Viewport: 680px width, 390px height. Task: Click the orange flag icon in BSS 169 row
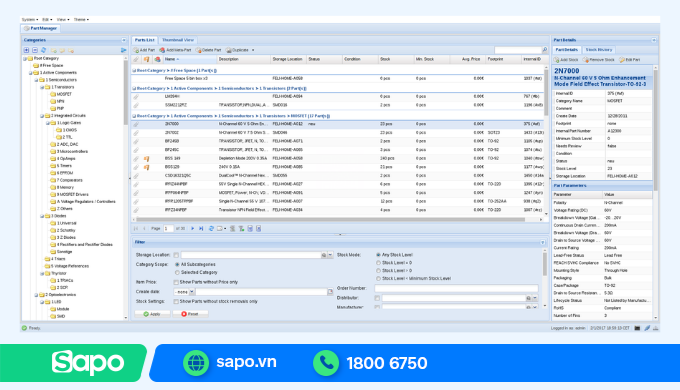tap(147, 158)
